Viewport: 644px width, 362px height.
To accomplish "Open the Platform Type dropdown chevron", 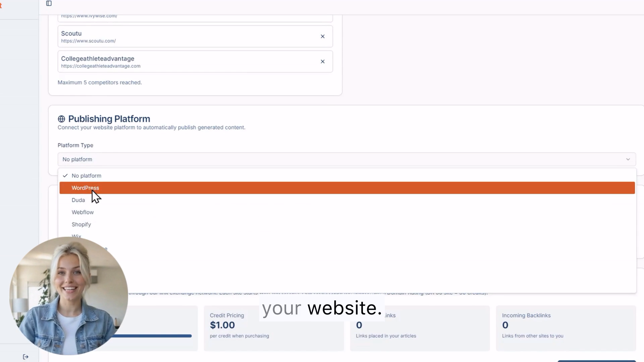I will (628, 159).
